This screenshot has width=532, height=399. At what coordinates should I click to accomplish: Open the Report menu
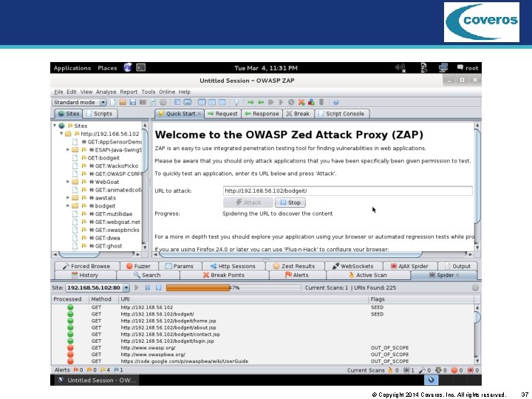[x=129, y=92]
